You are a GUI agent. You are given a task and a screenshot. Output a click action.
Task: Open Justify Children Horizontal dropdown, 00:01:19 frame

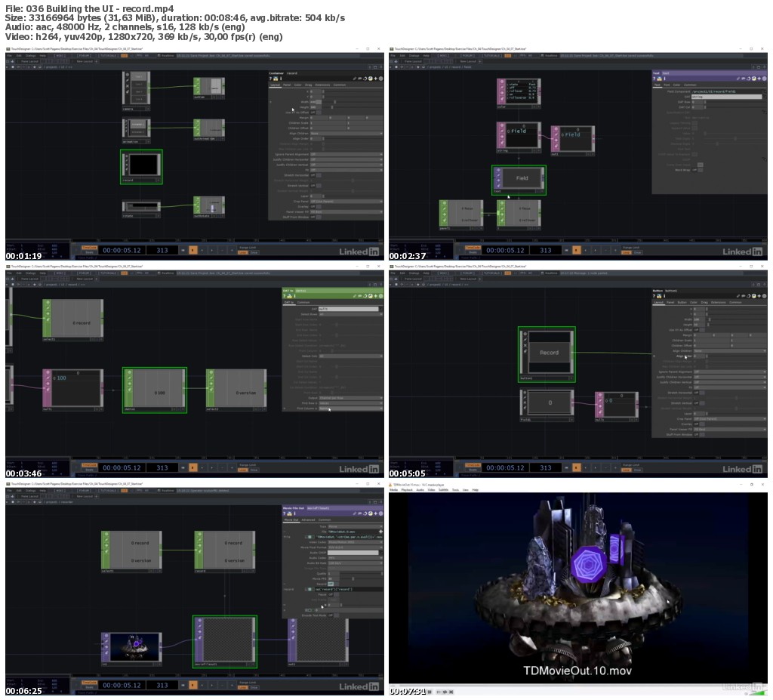click(346, 159)
